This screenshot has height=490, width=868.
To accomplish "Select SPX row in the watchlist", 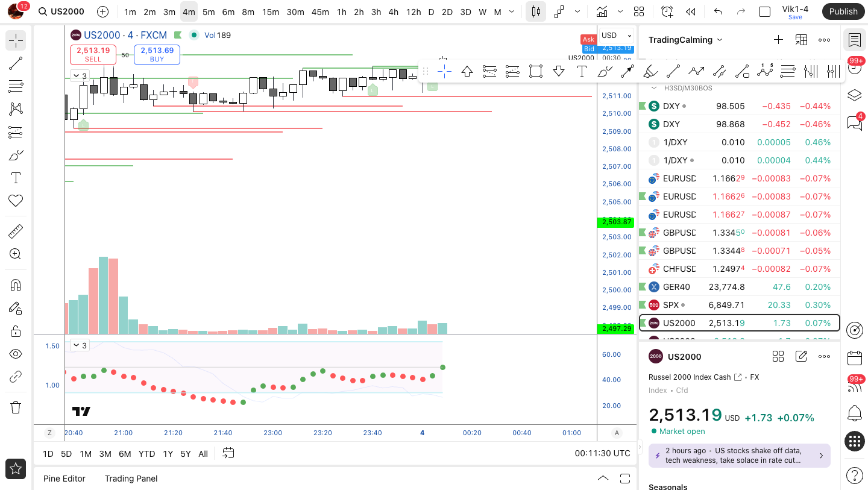I will click(739, 305).
